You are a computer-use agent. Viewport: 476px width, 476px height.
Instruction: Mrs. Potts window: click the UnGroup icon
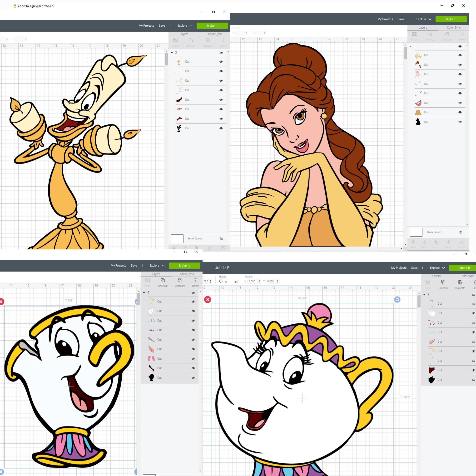(x=443, y=282)
